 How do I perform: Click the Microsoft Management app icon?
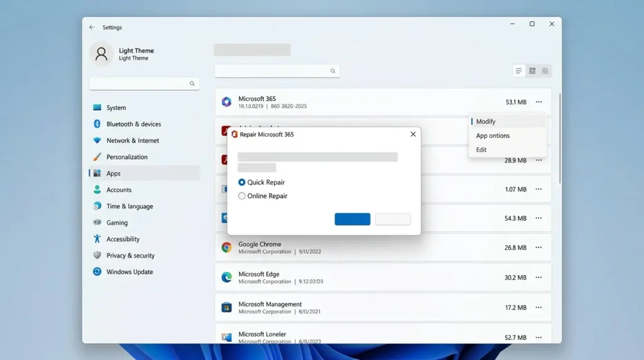(x=226, y=307)
